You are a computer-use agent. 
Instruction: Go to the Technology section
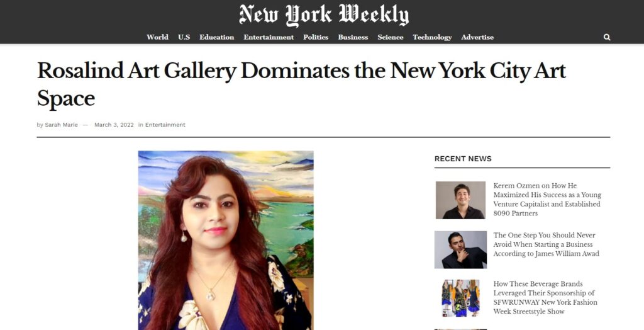pos(432,37)
